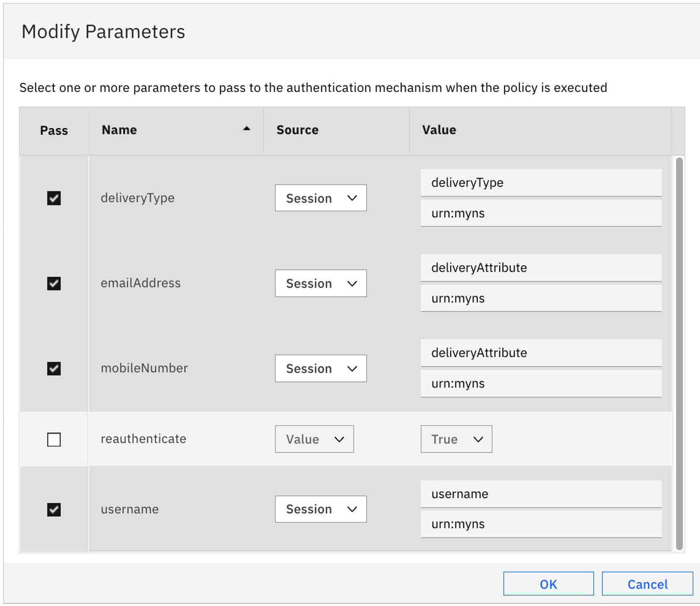Toggle the Pass checkbox for deliveryType
700x606 pixels.
tap(54, 198)
